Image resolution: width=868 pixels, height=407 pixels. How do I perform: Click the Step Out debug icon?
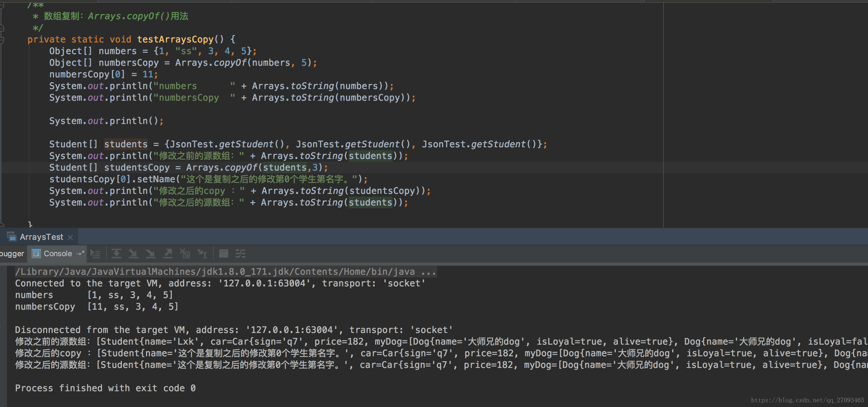click(x=168, y=254)
